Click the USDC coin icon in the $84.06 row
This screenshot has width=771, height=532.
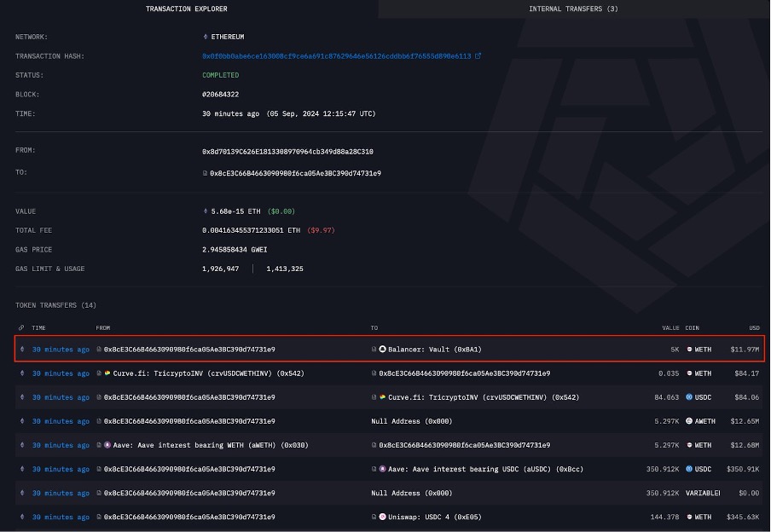[689, 397]
